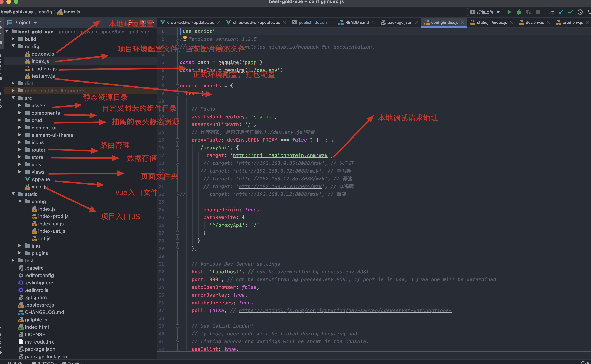Open the Project view dropdown
Viewport: 591px width, 364px height.
point(35,23)
